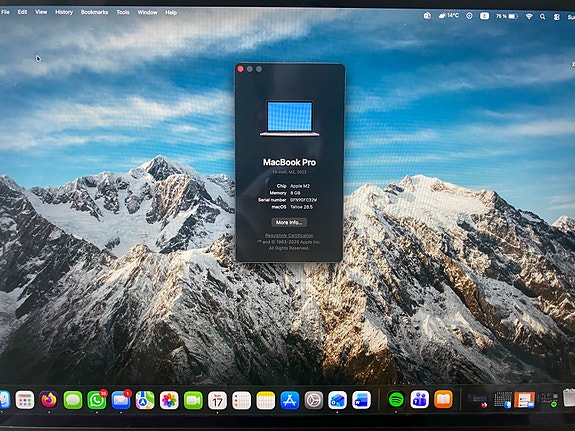The width and height of the screenshot is (575, 431).
Task: Open the Wi-Fi status menu
Action: [529, 16]
